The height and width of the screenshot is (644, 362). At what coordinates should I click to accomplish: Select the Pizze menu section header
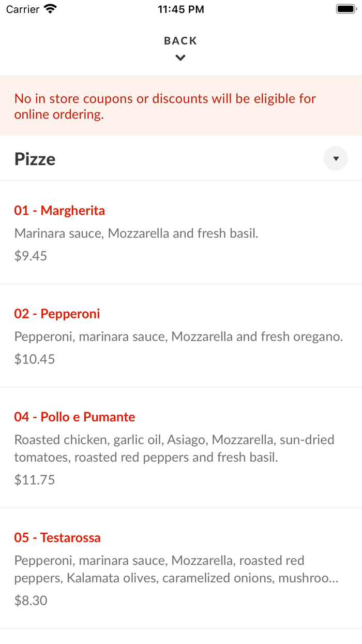coord(35,158)
